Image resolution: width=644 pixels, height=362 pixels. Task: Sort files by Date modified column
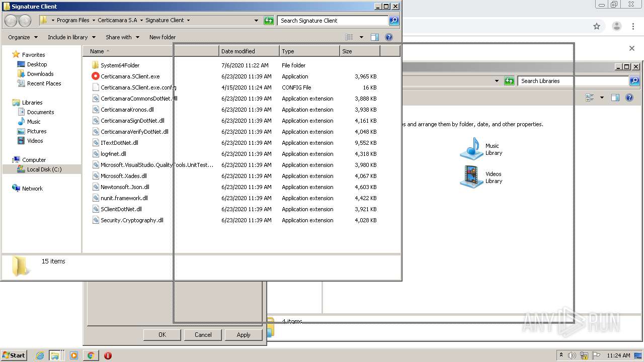[249, 51]
